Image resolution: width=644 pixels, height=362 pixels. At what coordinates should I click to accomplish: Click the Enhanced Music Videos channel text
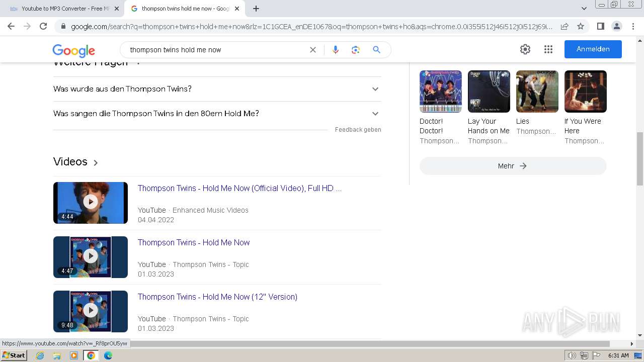(210, 210)
